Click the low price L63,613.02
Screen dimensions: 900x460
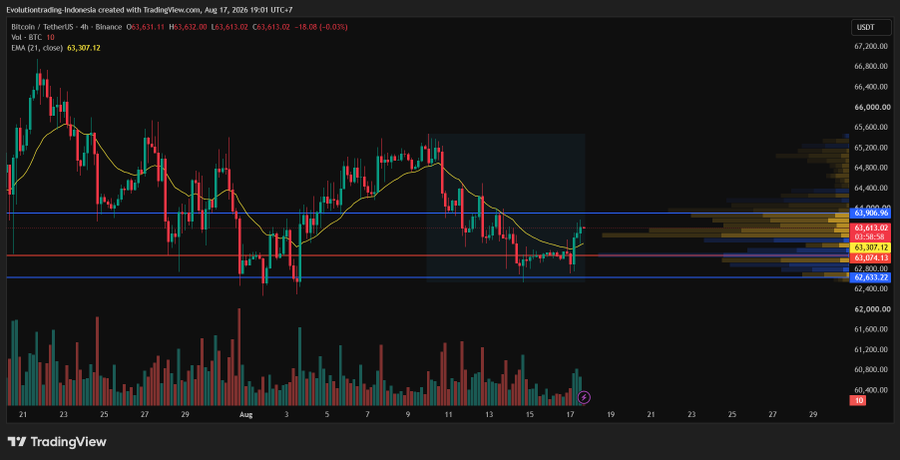(x=230, y=27)
